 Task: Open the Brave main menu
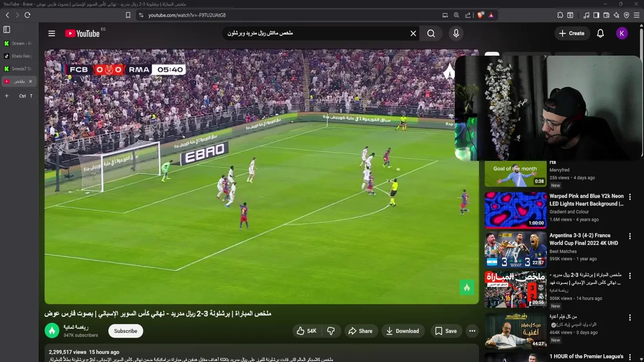[637, 15]
